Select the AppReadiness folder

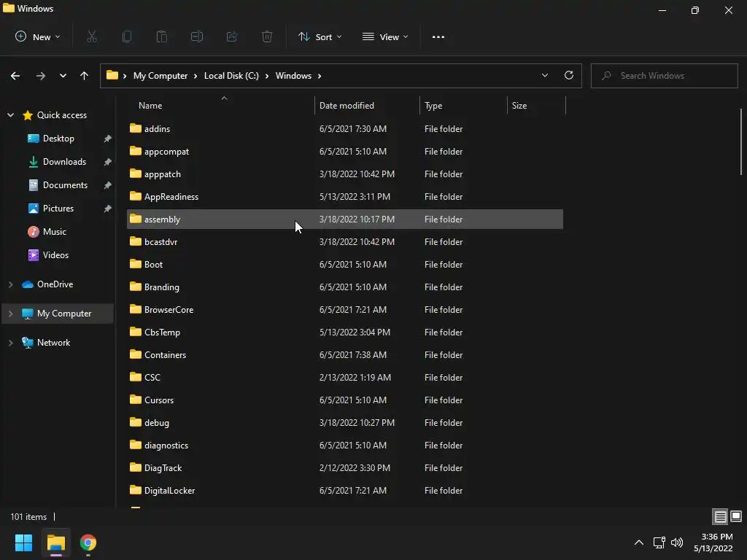[345, 197]
